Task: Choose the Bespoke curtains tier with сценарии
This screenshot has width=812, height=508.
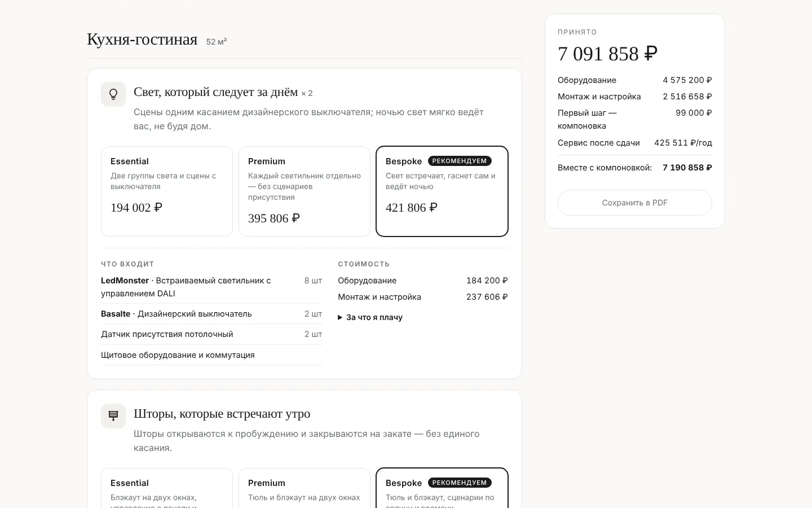Action: (x=442, y=488)
